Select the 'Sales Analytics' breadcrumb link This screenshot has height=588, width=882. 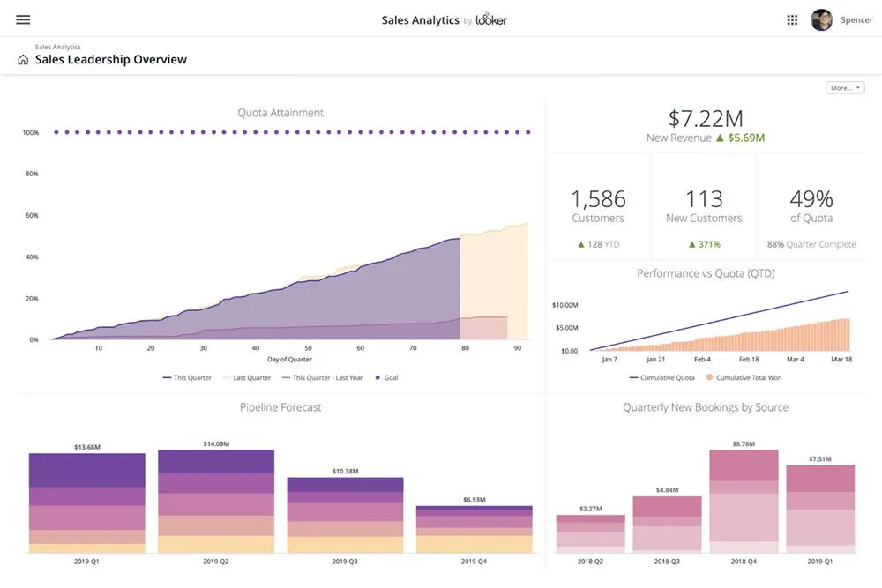(x=56, y=48)
